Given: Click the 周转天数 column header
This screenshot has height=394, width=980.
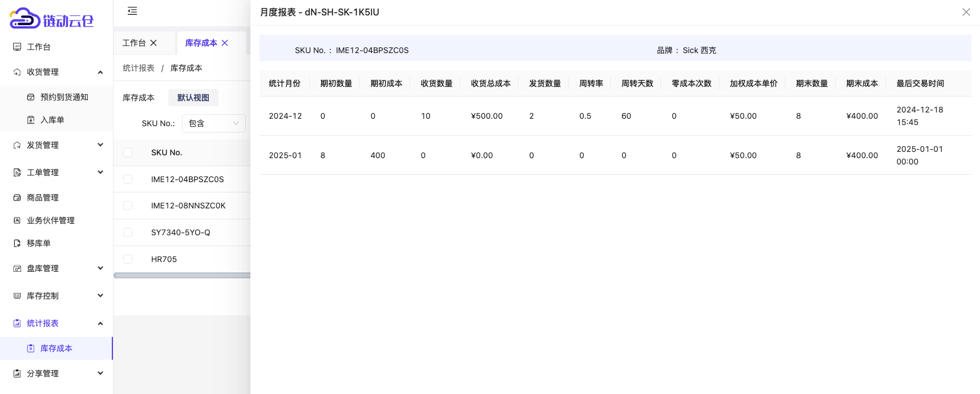Looking at the screenshot, I should click(637, 83).
